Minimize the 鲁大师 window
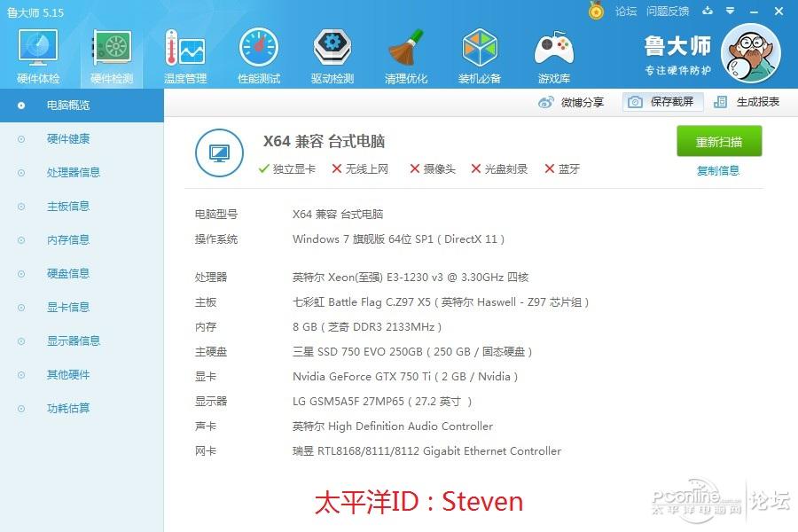798x532 pixels. [x=755, y=12]
